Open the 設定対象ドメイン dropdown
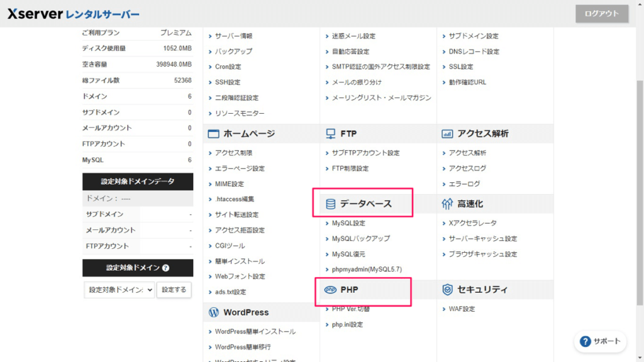The image size is (644, 362). click(119, 290)
